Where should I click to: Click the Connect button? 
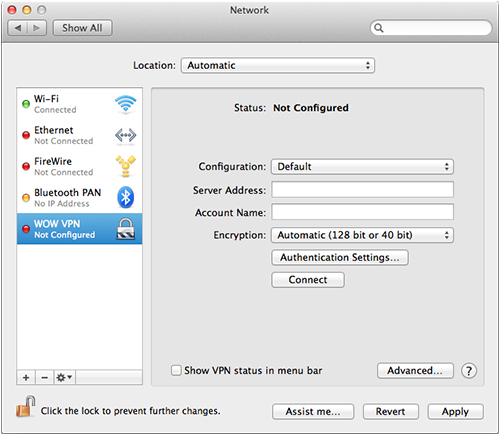[308, 280]
